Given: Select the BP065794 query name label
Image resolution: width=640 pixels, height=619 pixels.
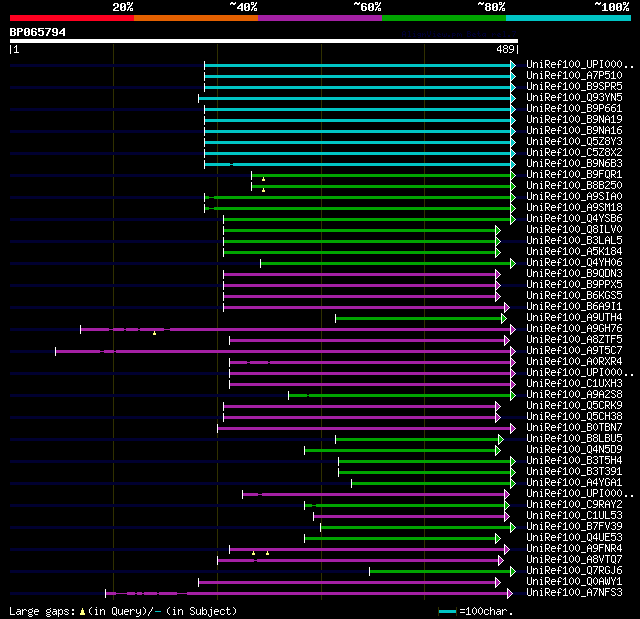Looking at the screenshot, I should tap(38, 32).
